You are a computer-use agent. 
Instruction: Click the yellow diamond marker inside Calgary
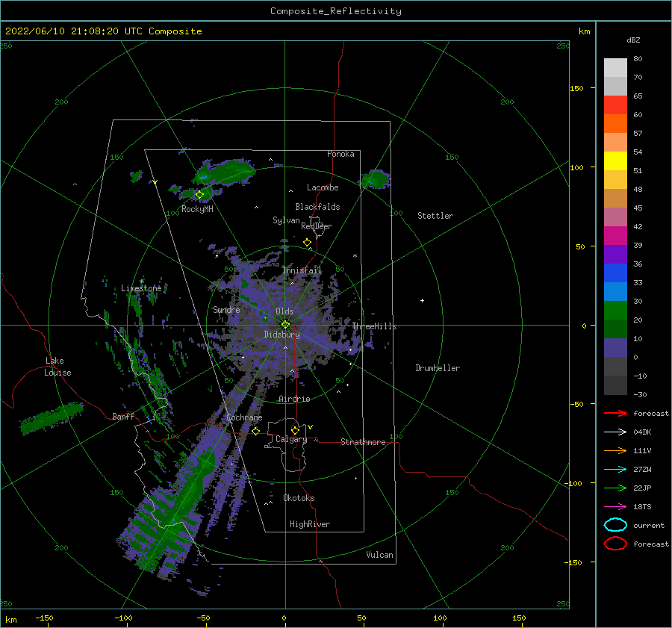[295, 430]
